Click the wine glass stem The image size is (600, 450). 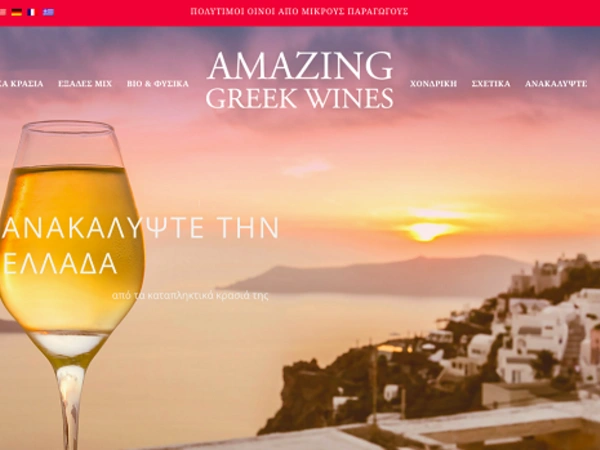click(x=70, y=406)
